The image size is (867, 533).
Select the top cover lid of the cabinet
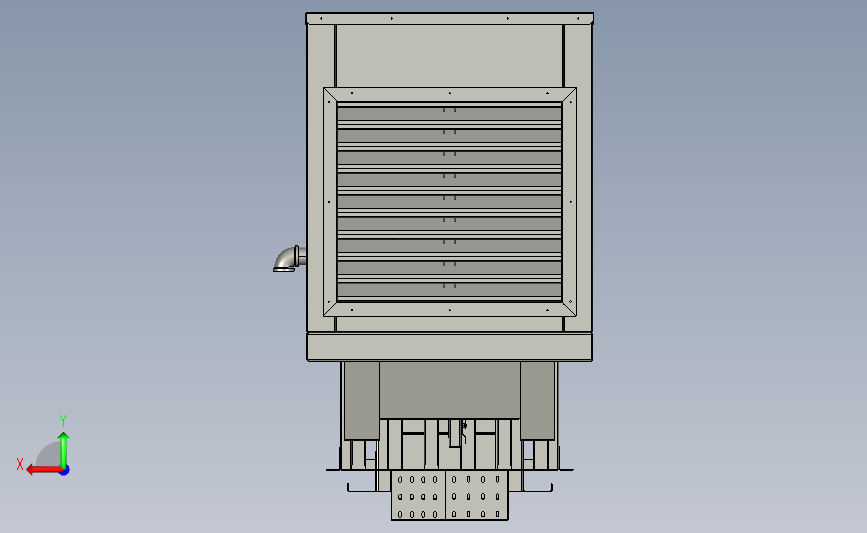click(450, 19)
